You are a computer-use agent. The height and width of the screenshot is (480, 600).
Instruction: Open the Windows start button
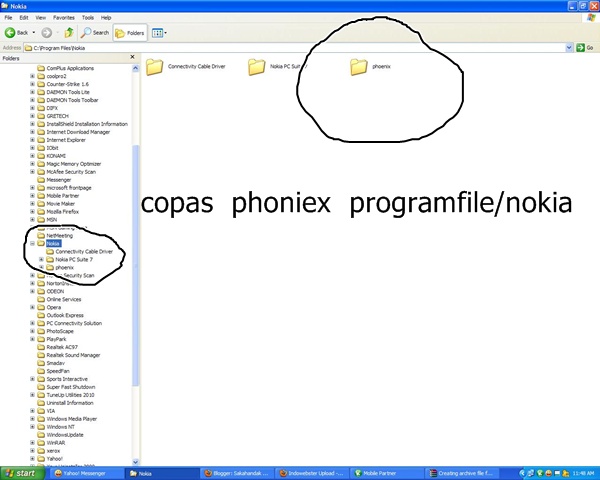22,473
